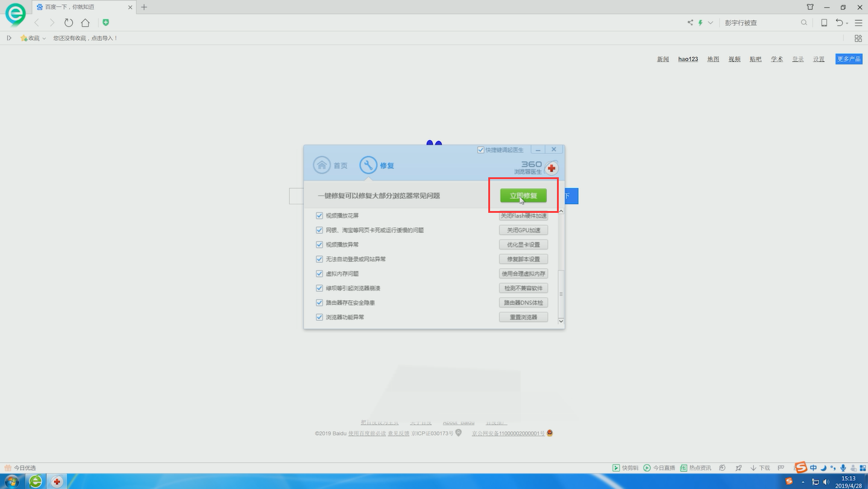Click the browser Back arrow

coord(36,23)
